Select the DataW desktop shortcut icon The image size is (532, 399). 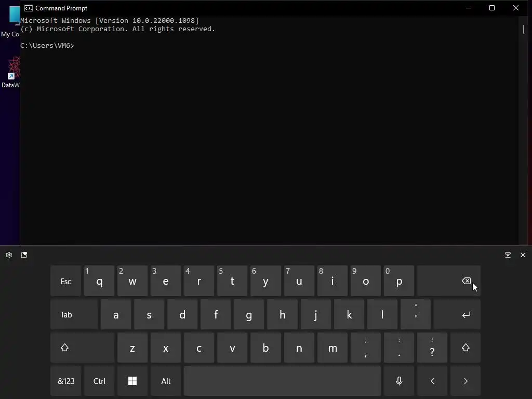coord(10,72)
